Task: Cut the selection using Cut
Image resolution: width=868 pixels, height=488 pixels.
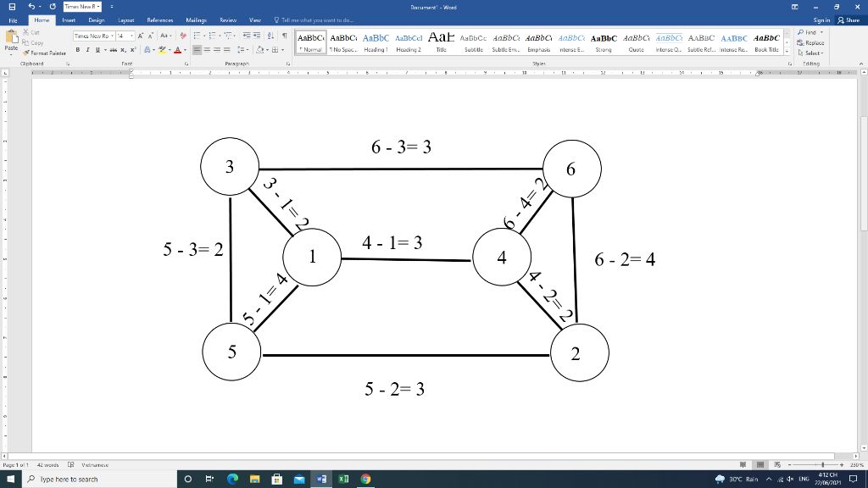Action: pos(31,33)
